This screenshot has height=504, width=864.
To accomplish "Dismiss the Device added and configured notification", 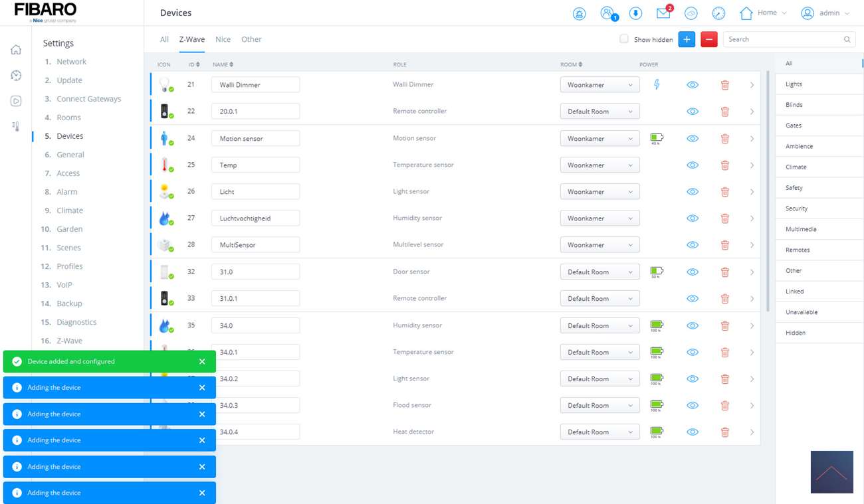I will click(x=202, y=362).
